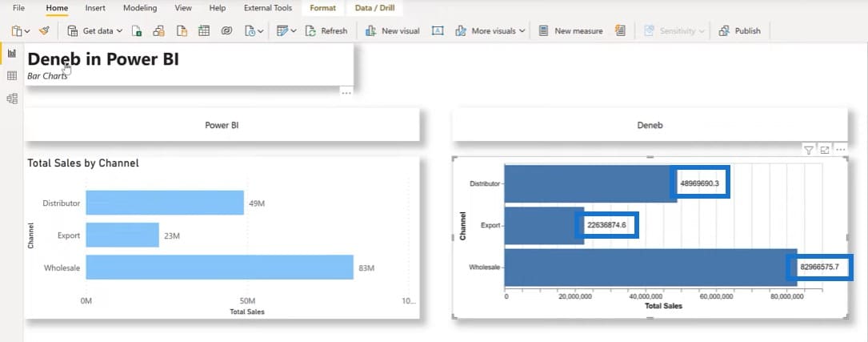Click the filter icon above Deneb visual
The image size is (868, 342).
(x=809, y=150)
